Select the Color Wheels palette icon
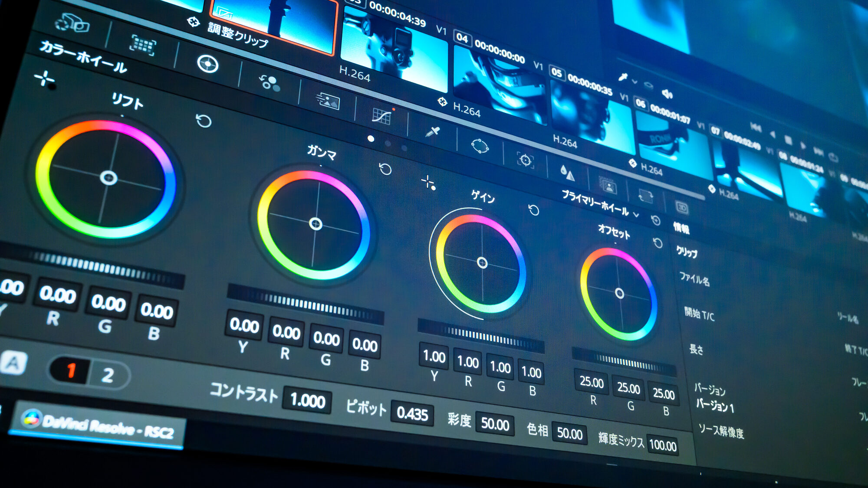 (207, 64)
